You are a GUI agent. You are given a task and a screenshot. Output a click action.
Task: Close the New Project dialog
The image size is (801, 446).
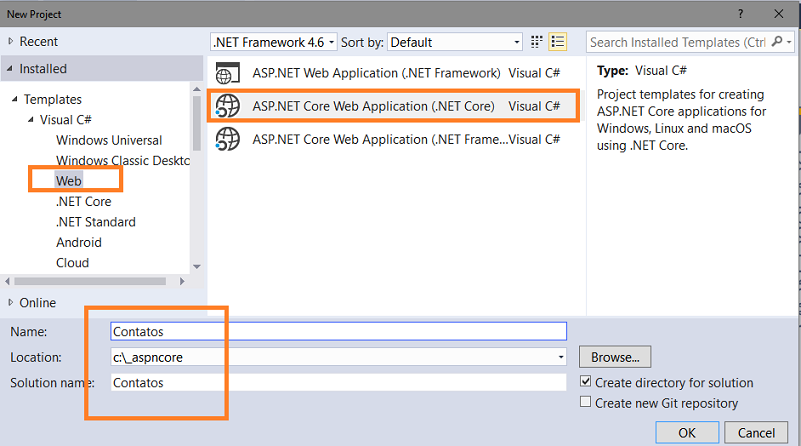(x=778, y=14)
